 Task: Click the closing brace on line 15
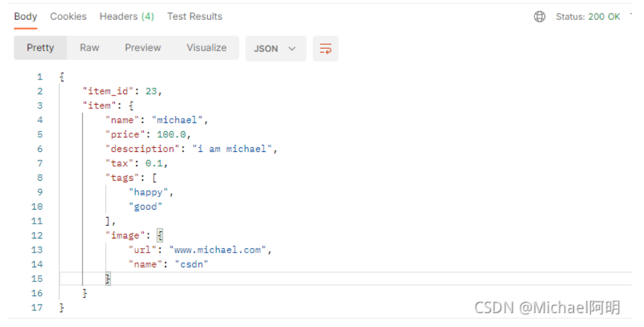pos(108,279)
